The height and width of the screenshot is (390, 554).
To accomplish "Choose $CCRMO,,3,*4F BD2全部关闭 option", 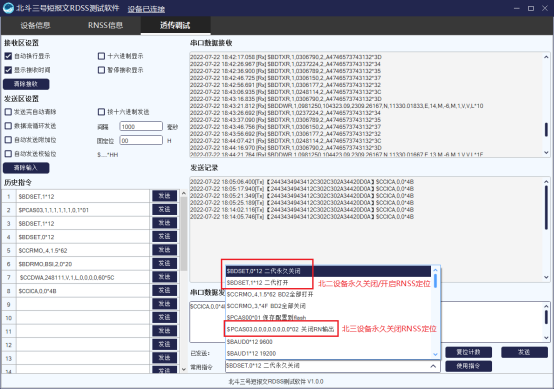I will coord(328,306).
